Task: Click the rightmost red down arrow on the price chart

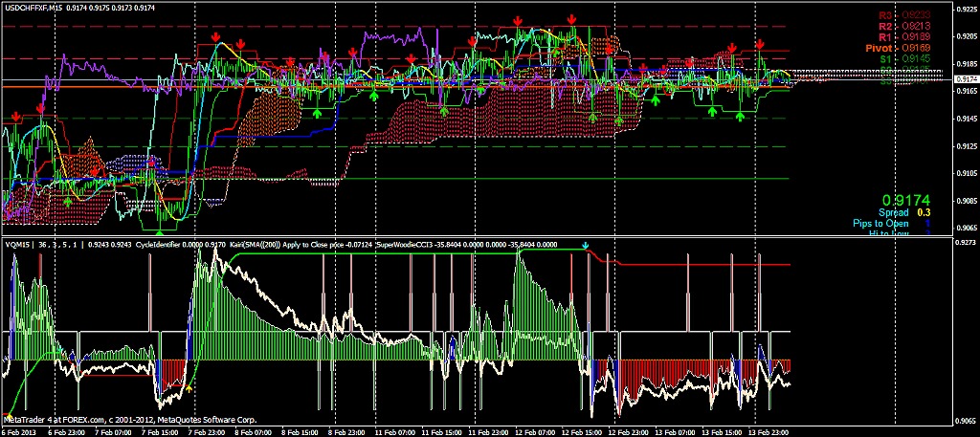Action: [x=759, y=44]
